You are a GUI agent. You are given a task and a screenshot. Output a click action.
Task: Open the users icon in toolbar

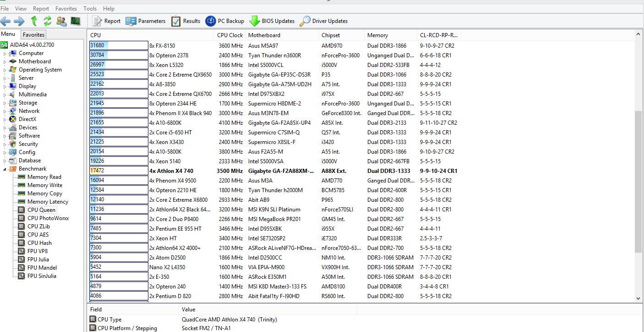point(61,21)
